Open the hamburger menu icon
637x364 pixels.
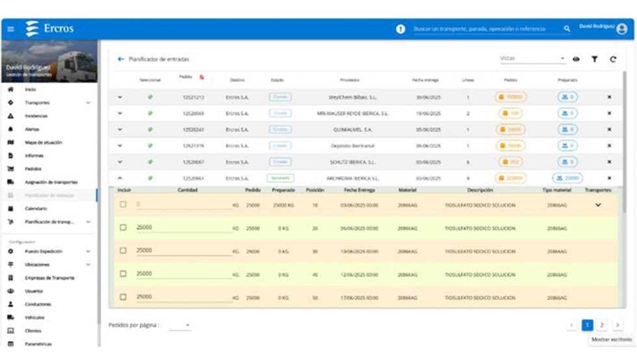click(x=10, y=29)
